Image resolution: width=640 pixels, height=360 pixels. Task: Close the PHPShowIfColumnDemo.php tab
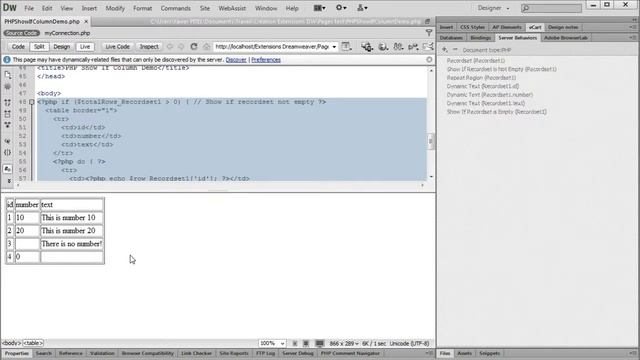click(x=86, y=21)
